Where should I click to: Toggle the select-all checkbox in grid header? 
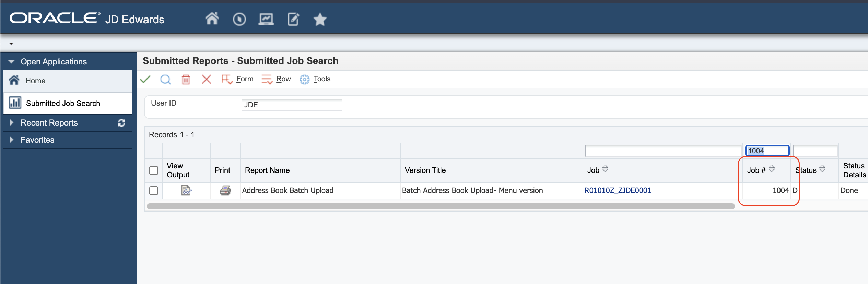pos(154,170)
